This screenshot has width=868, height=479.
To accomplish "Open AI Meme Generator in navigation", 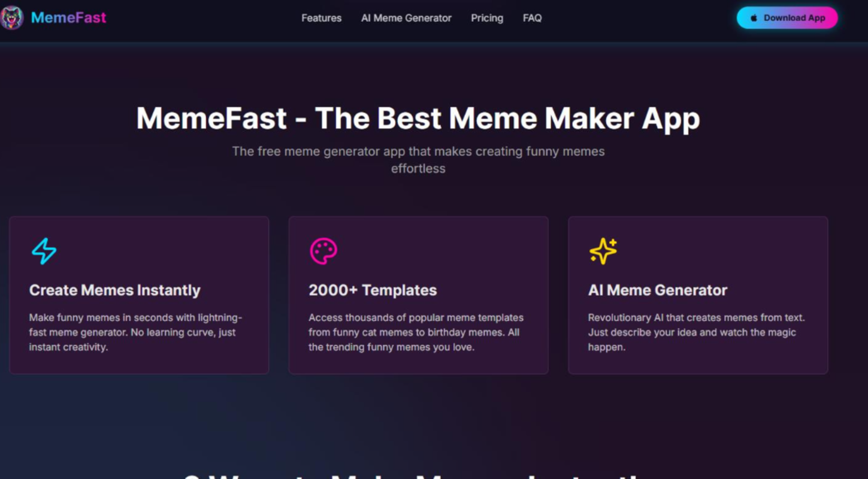I will pyautogui.click(x=406, y=18).
